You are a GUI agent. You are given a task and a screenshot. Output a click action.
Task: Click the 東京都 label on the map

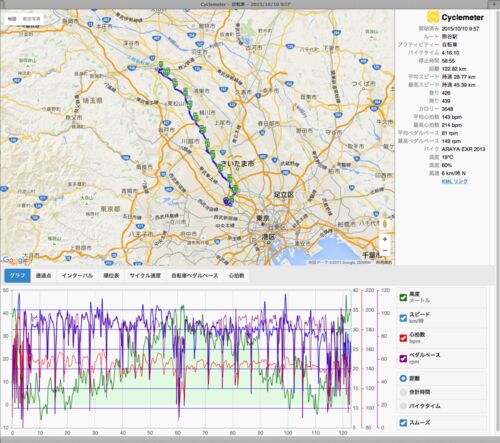point(110,209)
